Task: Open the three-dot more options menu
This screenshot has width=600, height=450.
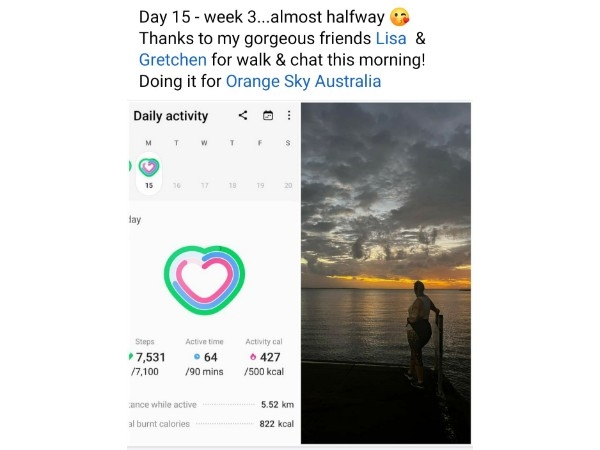Action: pos(289,115)
